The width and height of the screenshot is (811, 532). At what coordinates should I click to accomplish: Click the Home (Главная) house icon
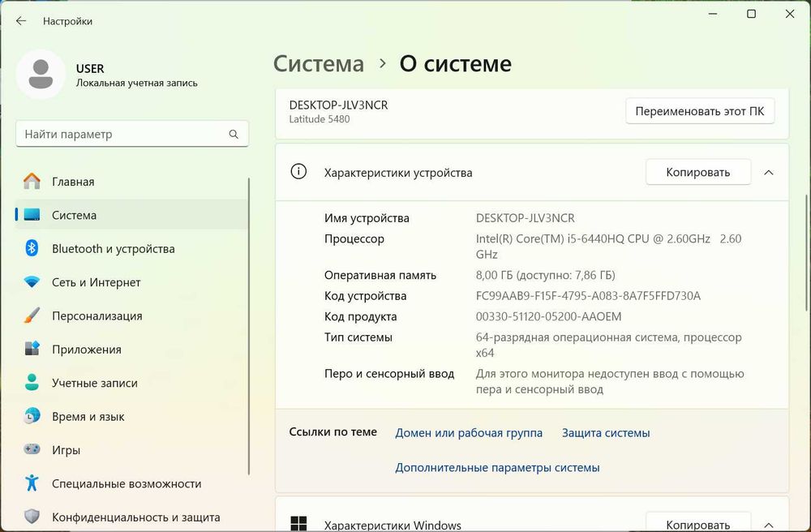pos(32,182)
